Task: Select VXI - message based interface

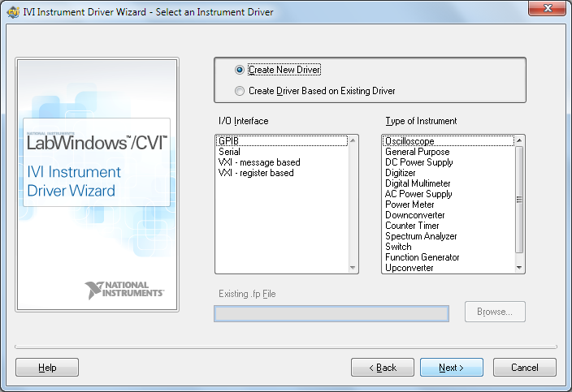Action: [x=259, y=162]
